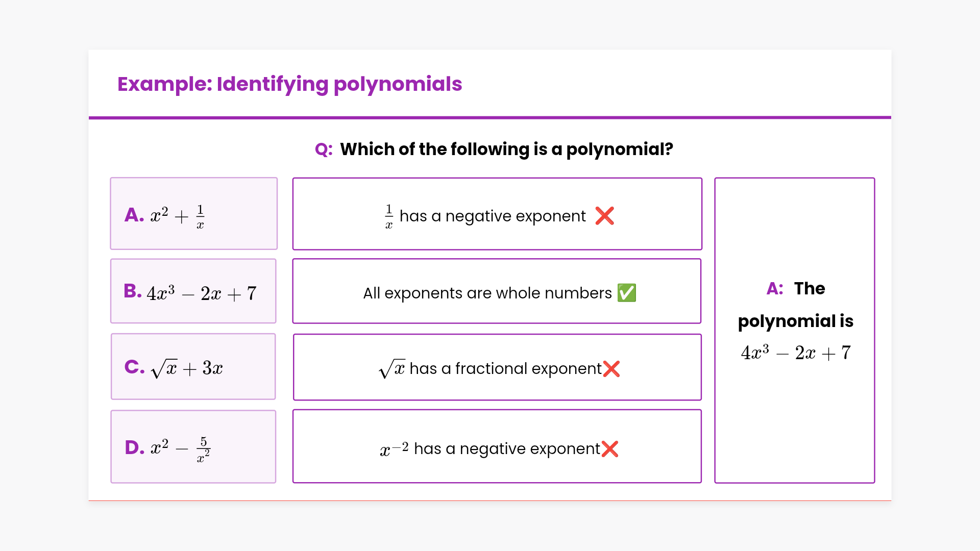Image resolution: width=980 pixels, height=551 pixels.
Task: Click the red X beside the 1/x explanation
Action: click(x=604, y=216)
